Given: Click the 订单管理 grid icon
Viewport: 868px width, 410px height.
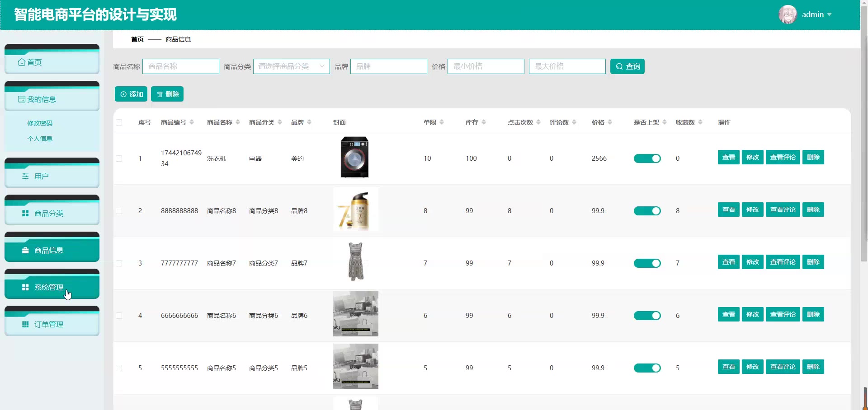Looking at the screenshot, I should click(x=25, y=325).
